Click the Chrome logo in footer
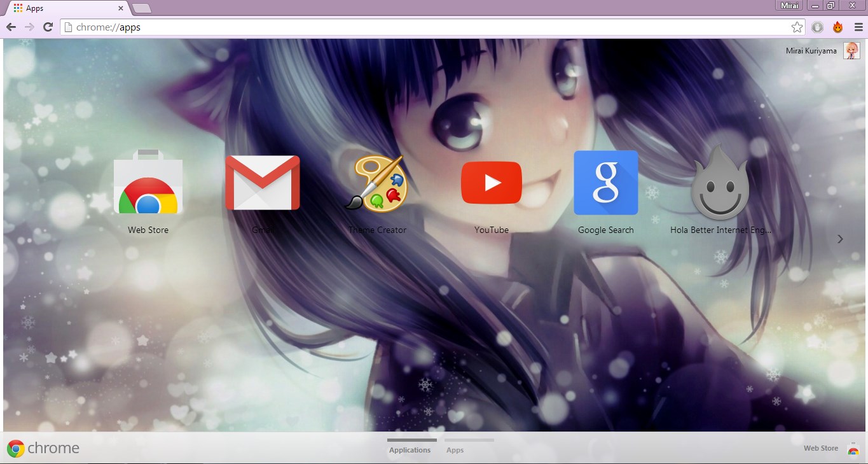This screenshot has height=464, width=868. pyautogui.click(x=16, y=449)
